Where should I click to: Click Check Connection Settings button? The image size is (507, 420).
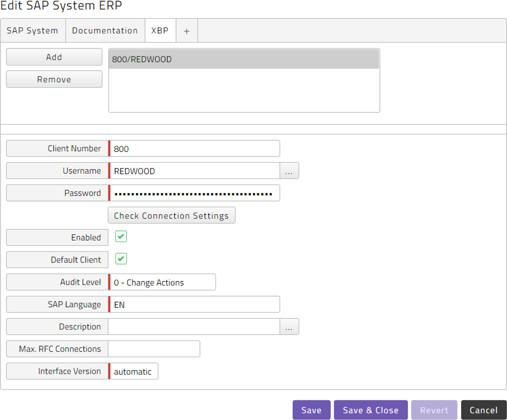point(171,215)
